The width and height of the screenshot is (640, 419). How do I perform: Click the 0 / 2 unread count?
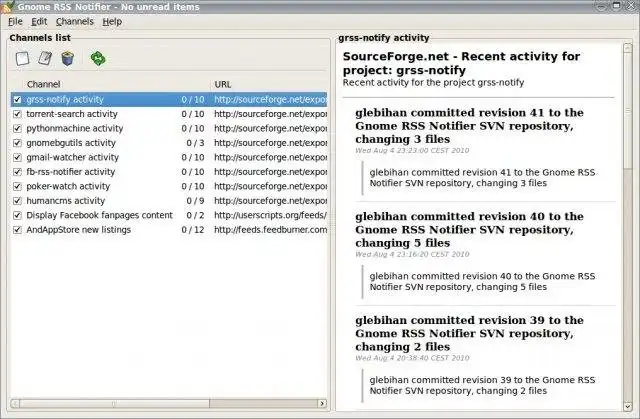[x=195, y=215]
